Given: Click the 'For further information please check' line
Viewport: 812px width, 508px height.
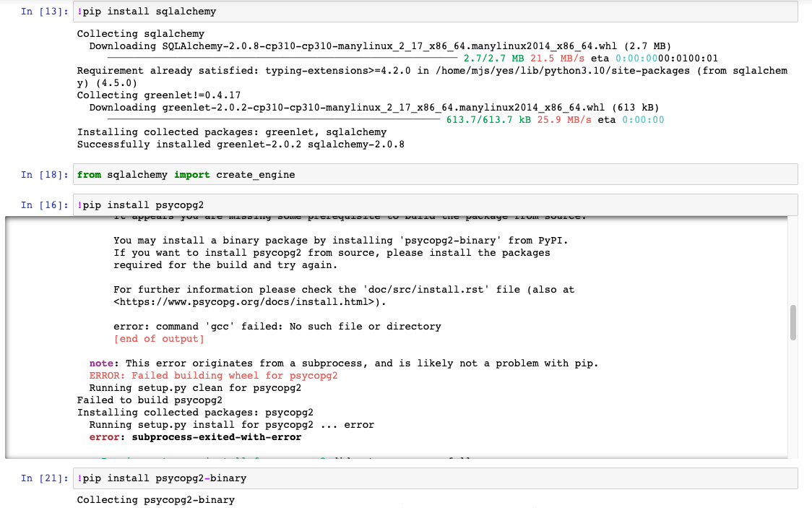Looking at the screenshot, I should (344, 290).
